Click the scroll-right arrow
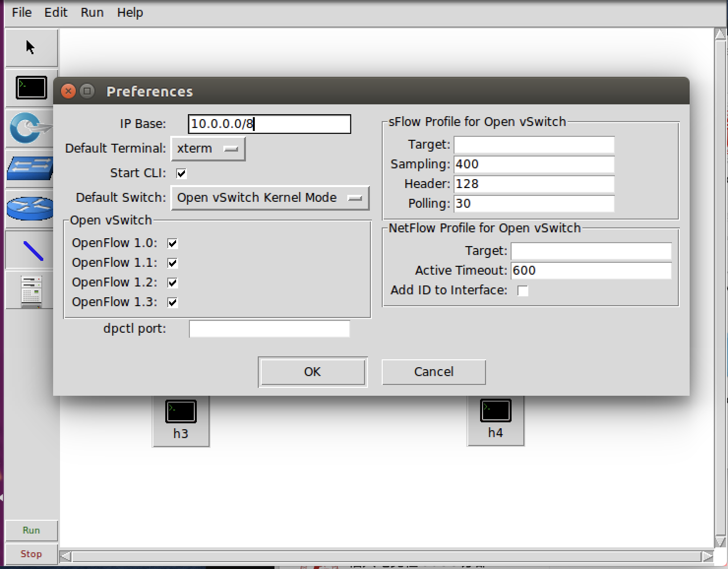Image resolution: width=728 pixels, height=569 pixels. pos(707,557)
